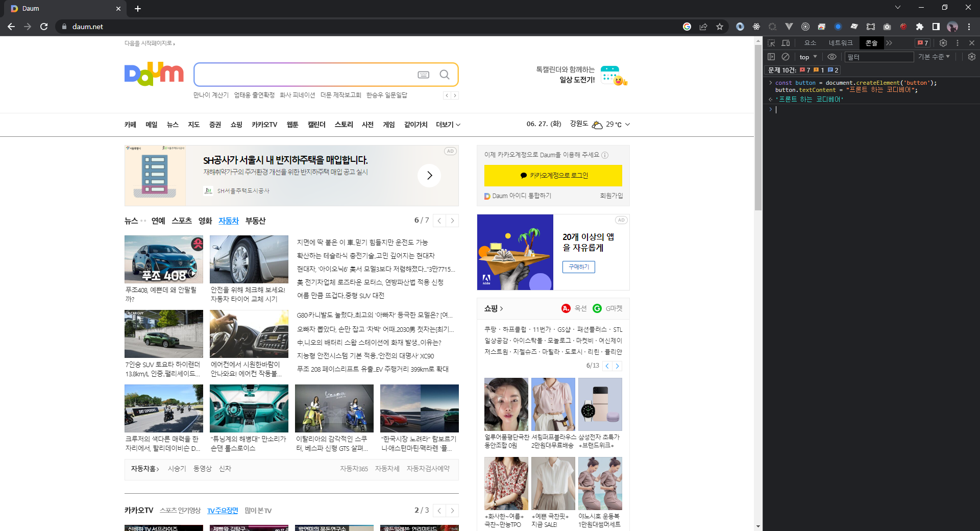
Task: Click the 다음을 시작페이지로 link
Action: (150, 43)
